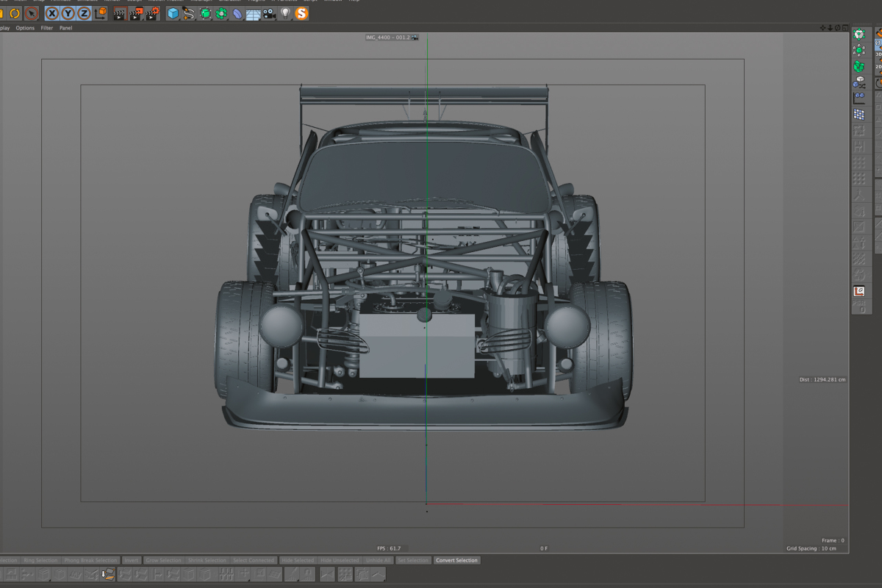Click the Render View clapperboard icon
The image size is (882, 588).
pyautogui.click(x=119, y=13)
